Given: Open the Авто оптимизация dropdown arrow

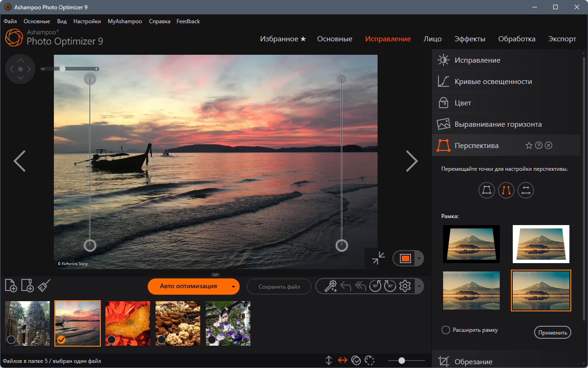Looking at the screenshot, I should pyautogui.click(x=233, y=287).
